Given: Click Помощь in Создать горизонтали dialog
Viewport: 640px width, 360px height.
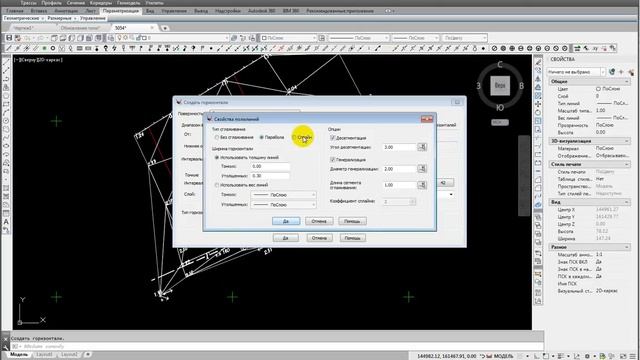Looking at the screenshot, I should 352,238.
